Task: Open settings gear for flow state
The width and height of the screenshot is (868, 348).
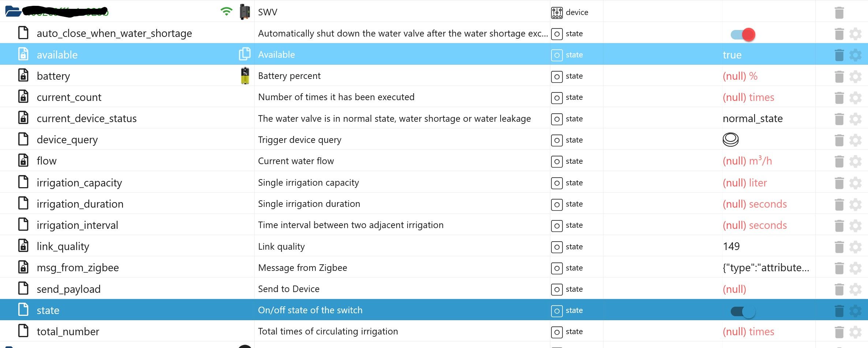Action: (x=855, y=162)
